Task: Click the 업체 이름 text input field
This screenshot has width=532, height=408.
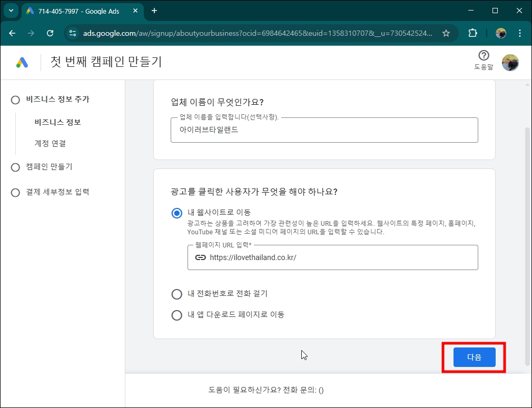Action: tap(324, 130)
